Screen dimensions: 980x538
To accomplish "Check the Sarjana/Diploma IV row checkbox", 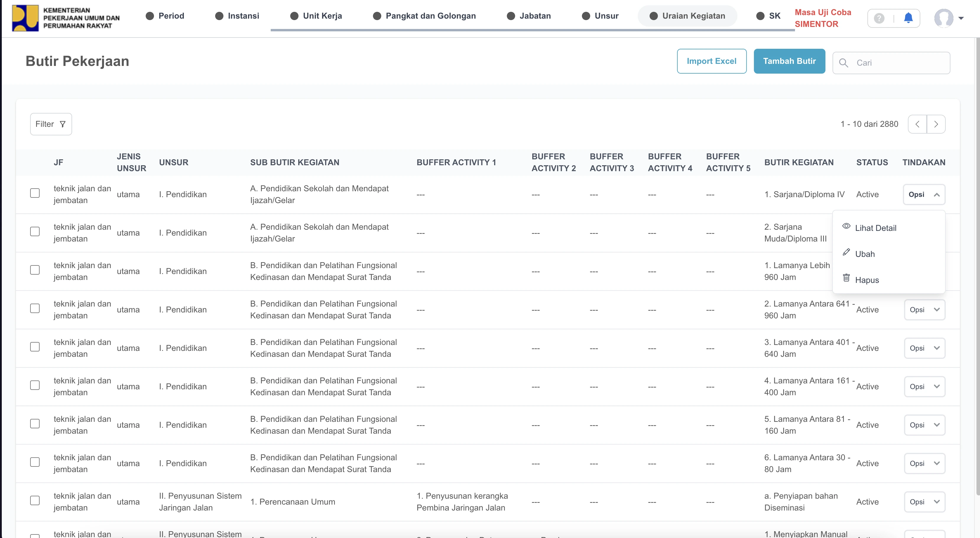I will pos(35,193).
